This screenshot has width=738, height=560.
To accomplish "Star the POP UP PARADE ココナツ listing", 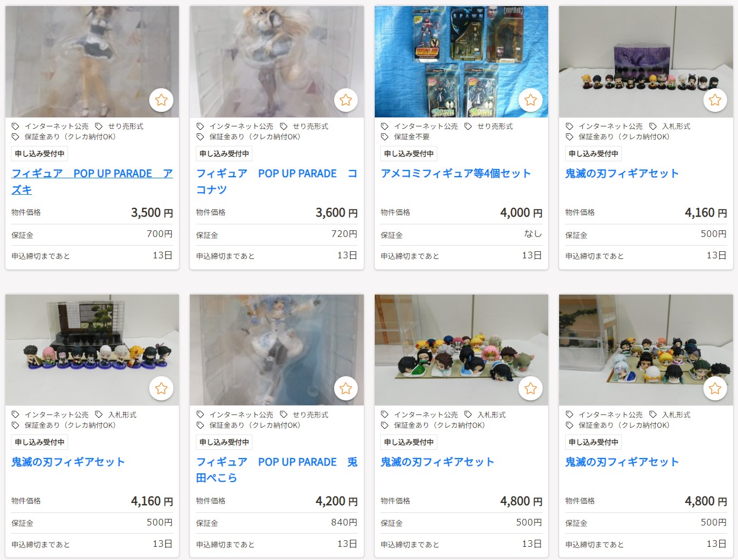I will pos(346,100).
